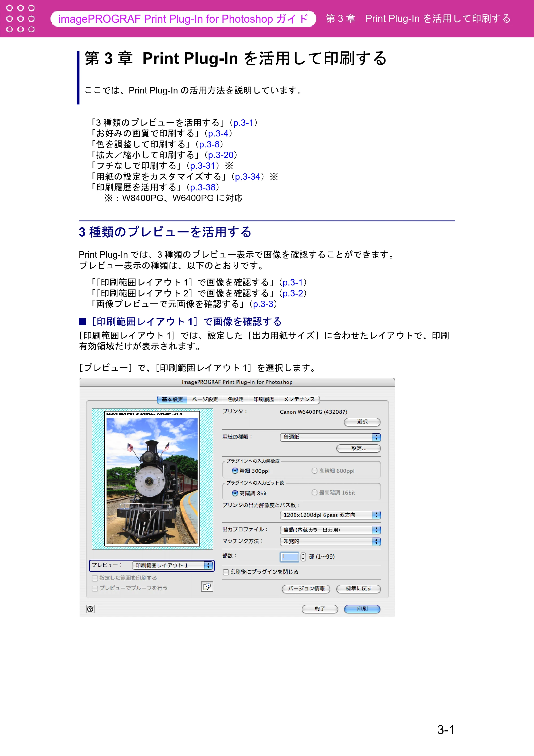
Task: Click the 標準に戻す button
Action: tap(359, 589)
